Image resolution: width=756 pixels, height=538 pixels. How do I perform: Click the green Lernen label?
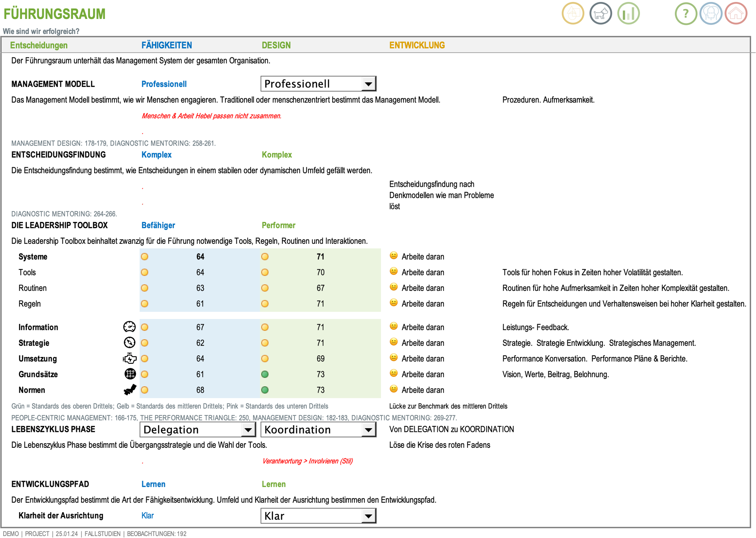point(273,484)
